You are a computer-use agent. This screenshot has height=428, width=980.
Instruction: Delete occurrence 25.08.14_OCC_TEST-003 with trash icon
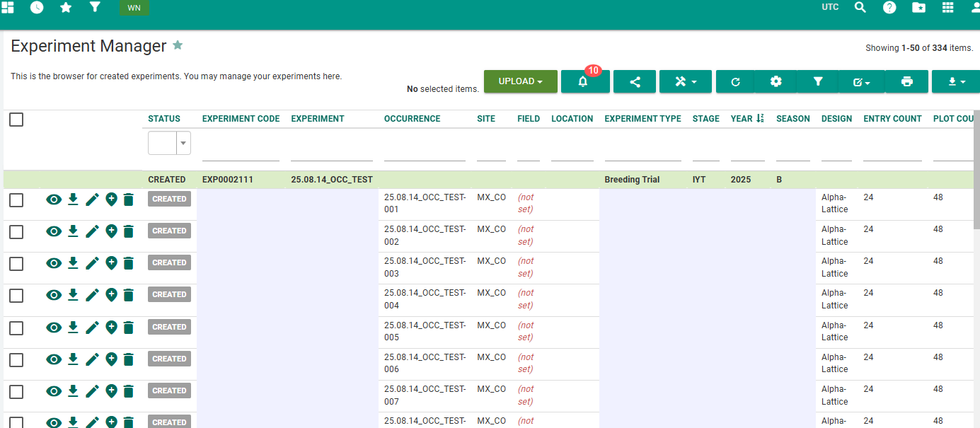[128, 263]
